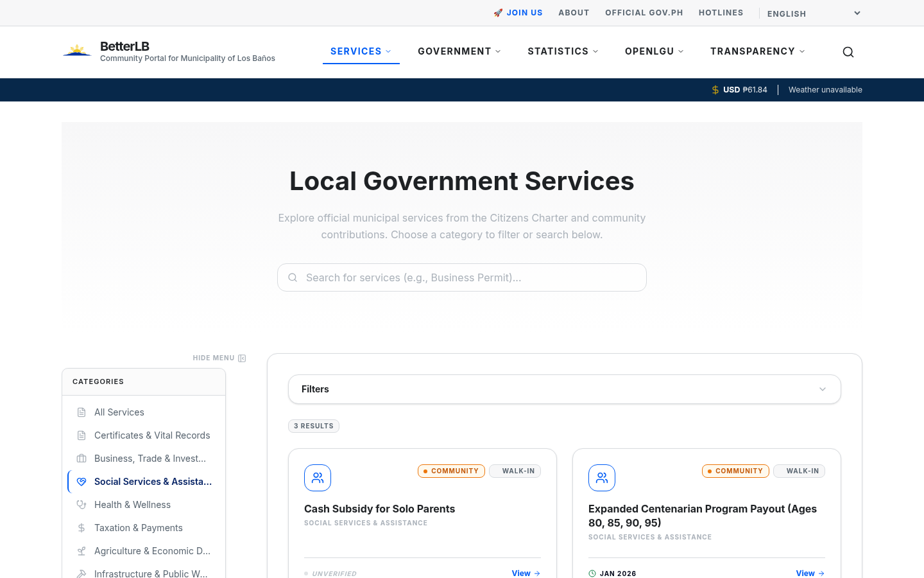This screenshot has width=924, height=578.
Task: Click the Centenarian card Walk-in badge
Action: (x=799, y=471)
